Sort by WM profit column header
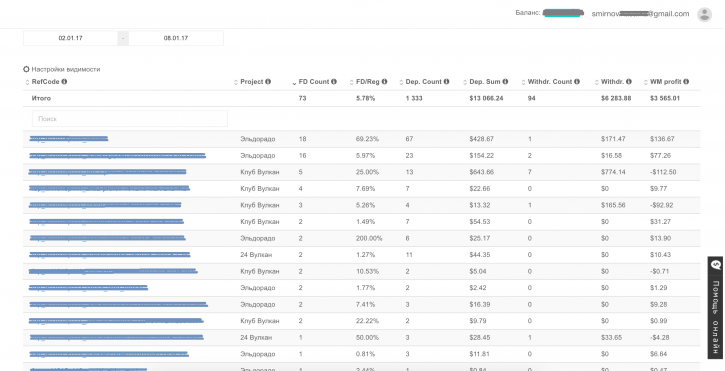725x371 pixels. (x=665, y=82)
